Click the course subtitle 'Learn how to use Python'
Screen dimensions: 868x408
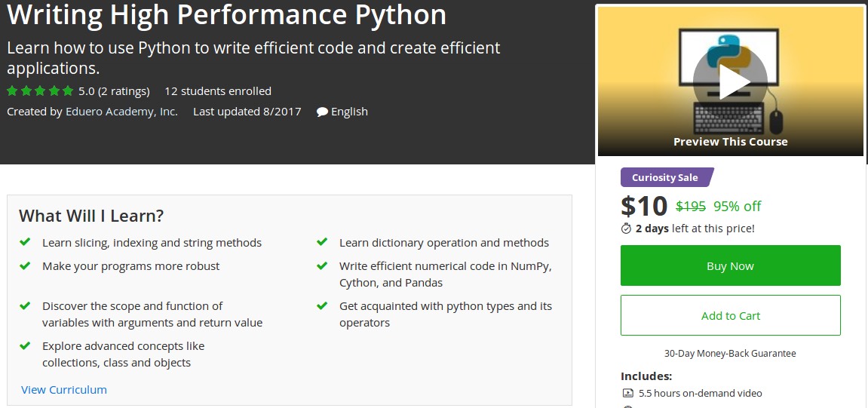[x=253, y=57]
